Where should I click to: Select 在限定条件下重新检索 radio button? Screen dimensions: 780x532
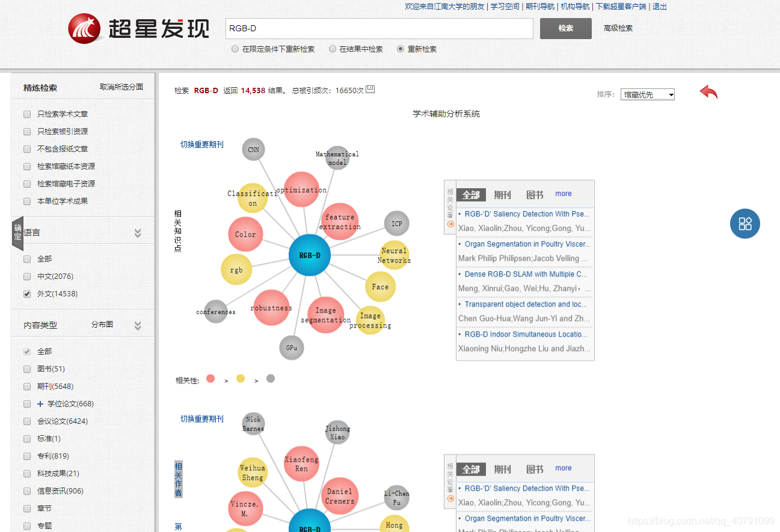tap(235, 49)
